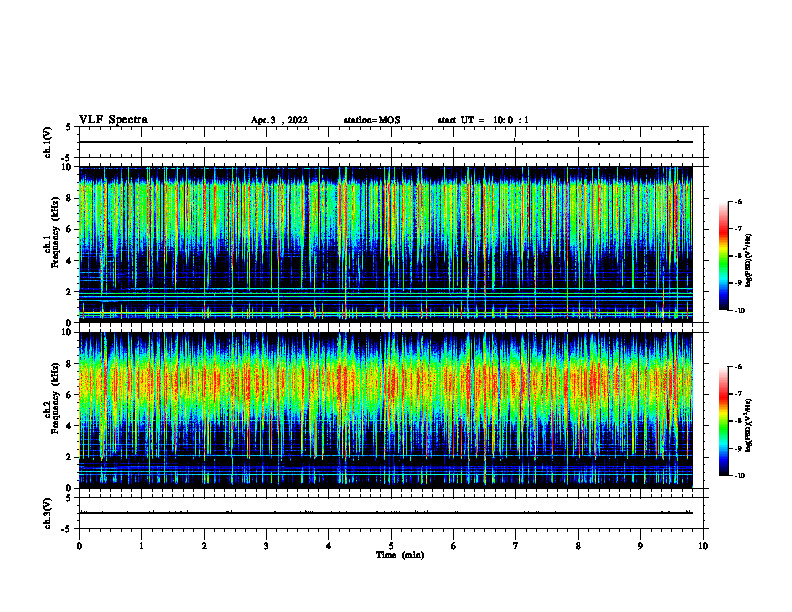
Task: Click the "start UT = 10: 0 : 1" text
Action: coord(483,120)
